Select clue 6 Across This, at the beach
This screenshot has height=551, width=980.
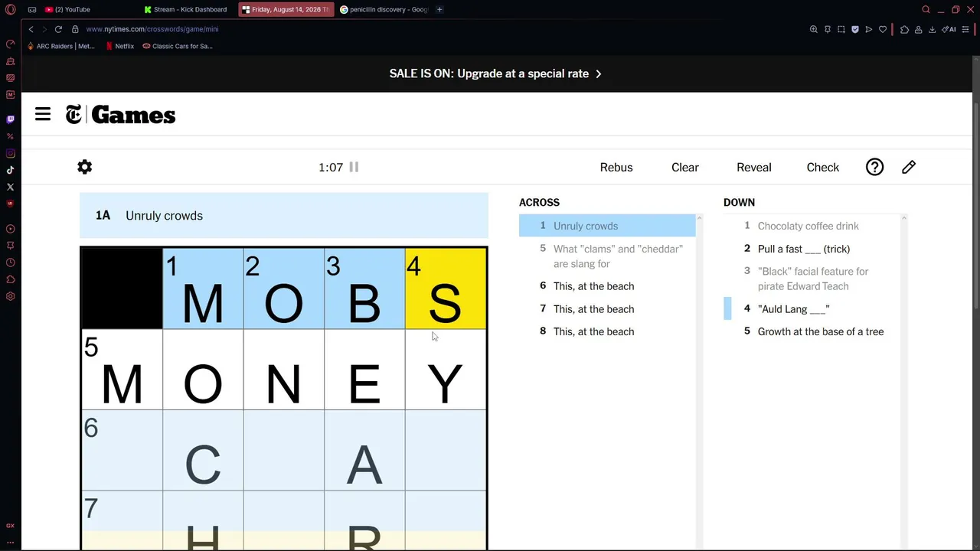pos(607,286)
